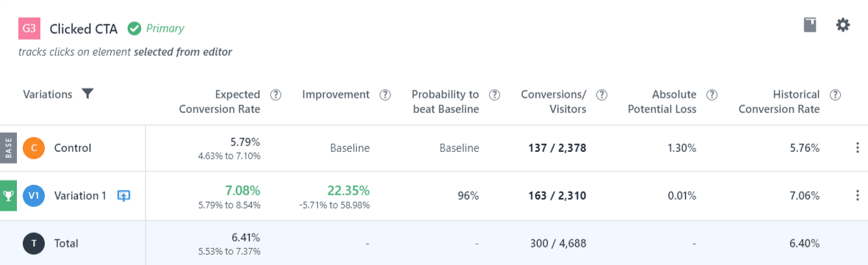This screenshot has width=868, height=265.
Task: Show help for Probability to beat Baseline
Action: 494,95
